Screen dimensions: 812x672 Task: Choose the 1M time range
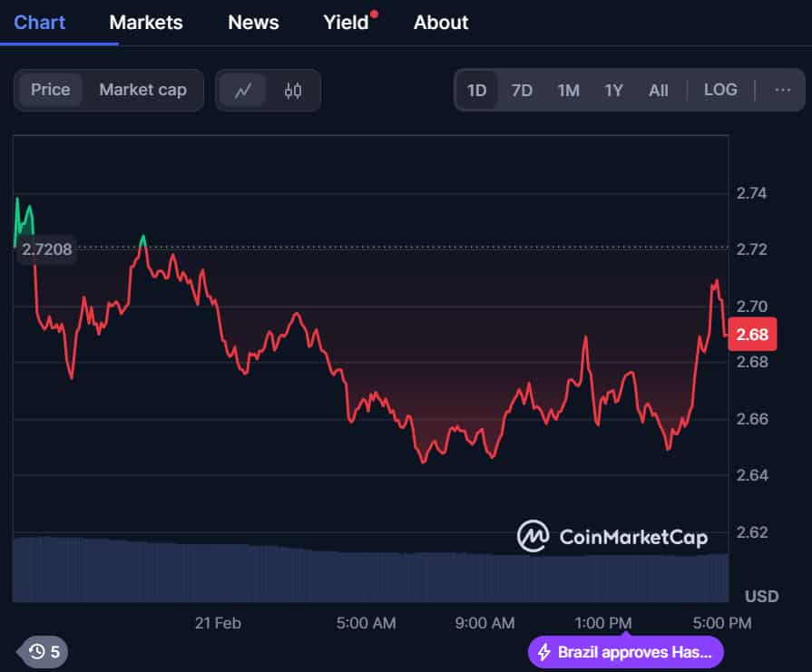point(568,90)
